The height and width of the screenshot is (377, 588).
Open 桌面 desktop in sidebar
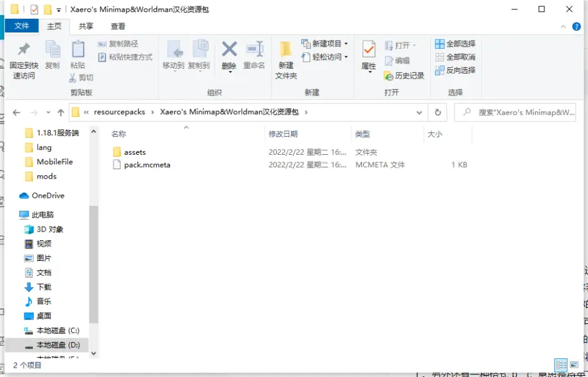tap(37, 316)
